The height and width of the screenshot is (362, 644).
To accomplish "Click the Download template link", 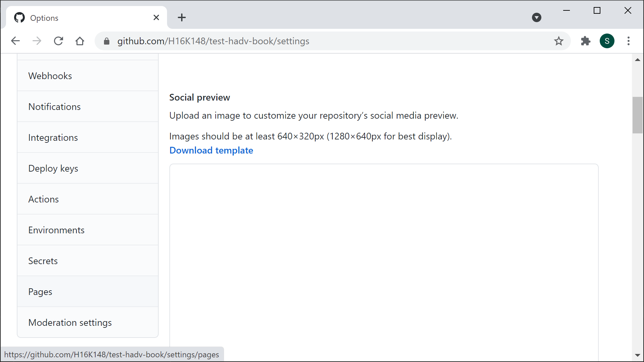I will coord(211,150).
